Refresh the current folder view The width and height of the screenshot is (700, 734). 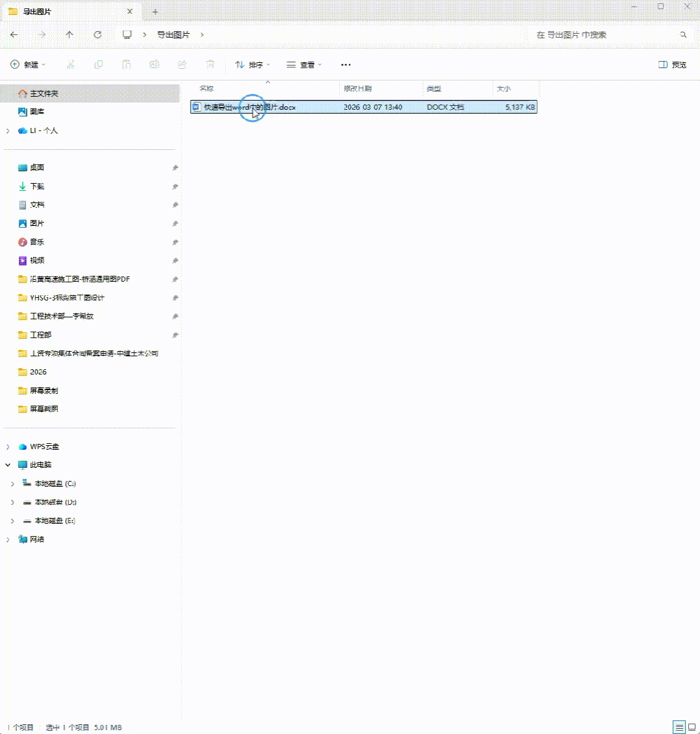coord(97,34)
